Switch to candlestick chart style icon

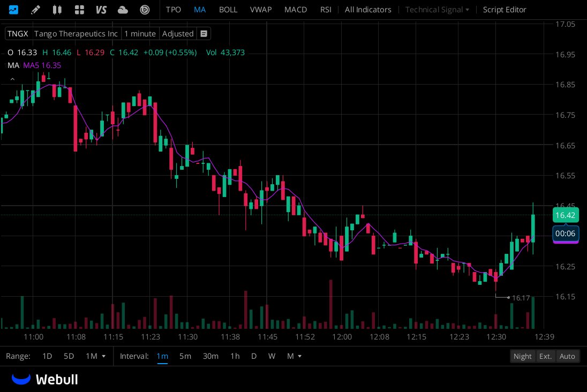(57, 9)
